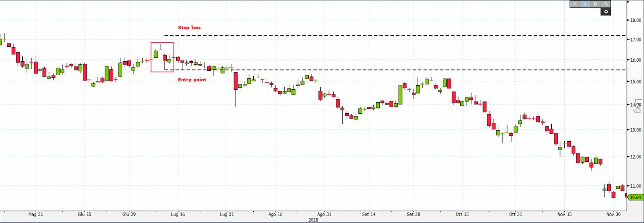This screenshot has height=223, width=644.
Task: Click the 'Lug 31' date label
Action: coord(227,215)
